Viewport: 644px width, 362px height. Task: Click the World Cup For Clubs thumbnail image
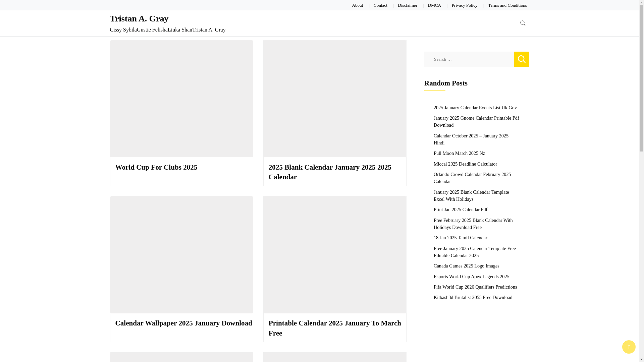click(181, 99)
